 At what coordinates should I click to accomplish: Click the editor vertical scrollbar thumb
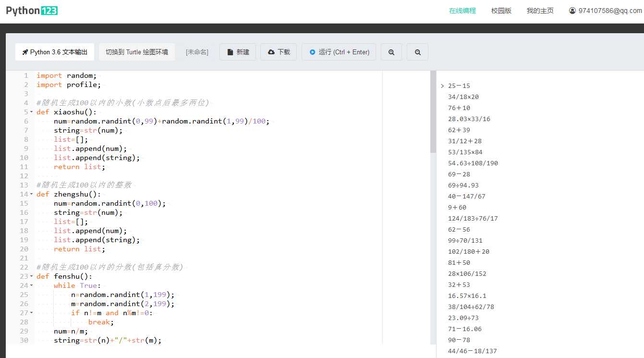click(x=433, y=111)
